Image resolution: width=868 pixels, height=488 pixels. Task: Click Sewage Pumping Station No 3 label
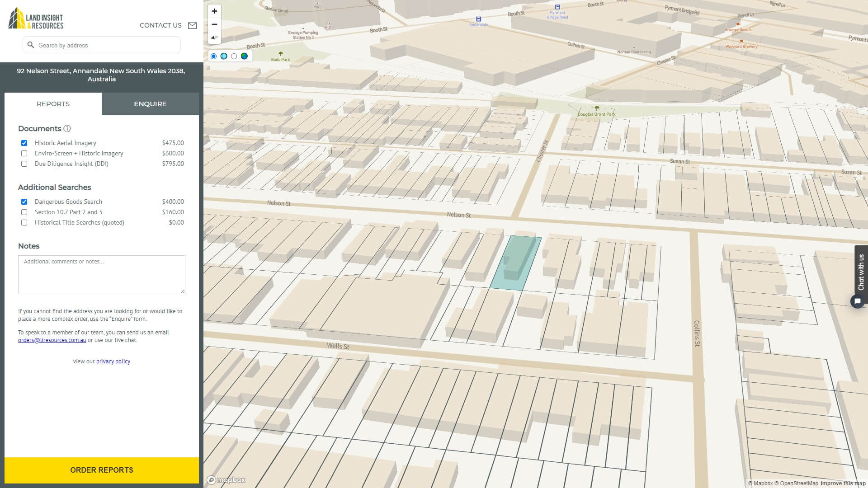(303, 35)
